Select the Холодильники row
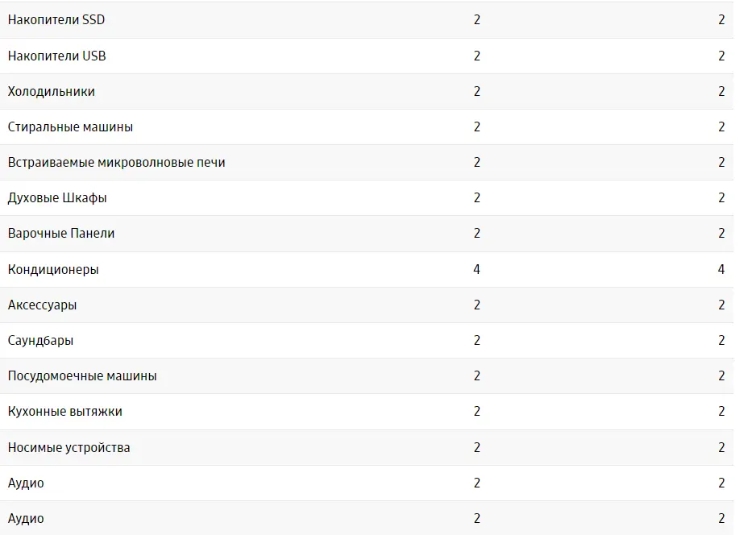 pyautogui.click(x=367, y=92)
